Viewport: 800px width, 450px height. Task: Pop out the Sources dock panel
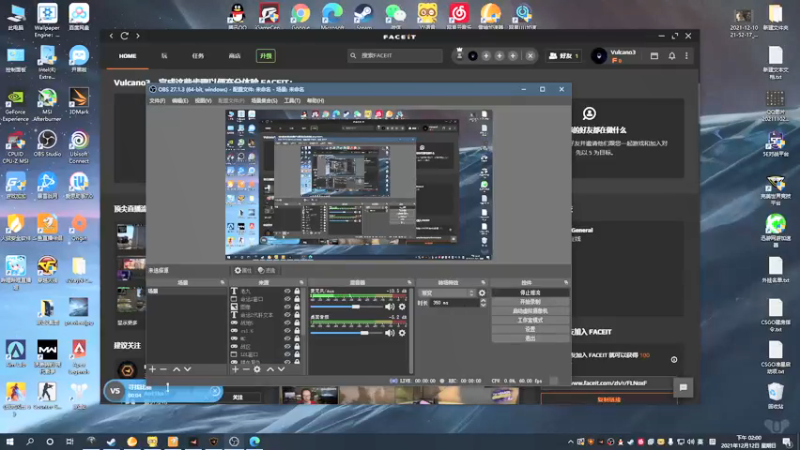[302, 282]
